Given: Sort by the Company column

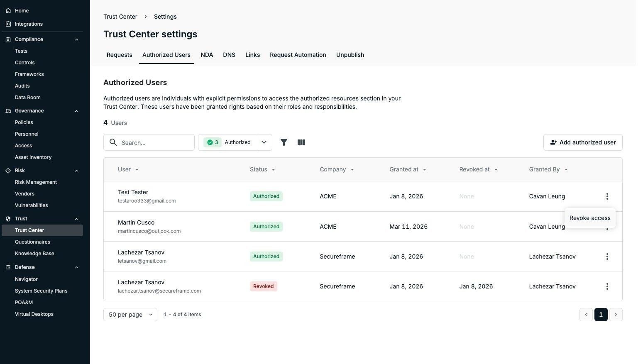Looking at the screenshot, I should (337, 169).
